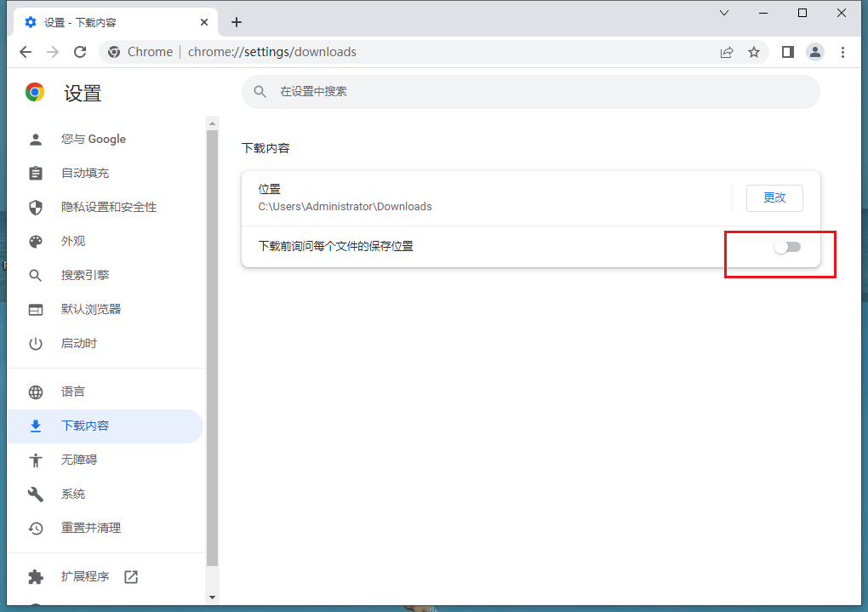Click the sidebar scrollbar down arrow

point(212,598)
